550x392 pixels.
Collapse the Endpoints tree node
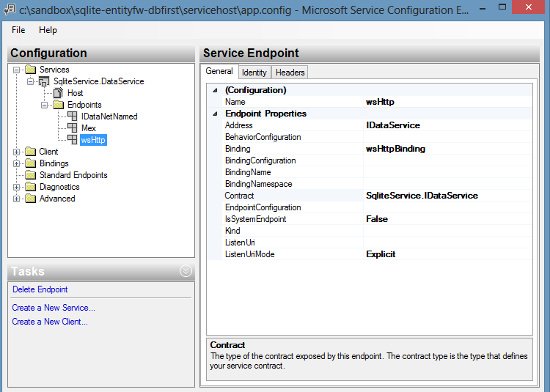[x=45, y=105]
